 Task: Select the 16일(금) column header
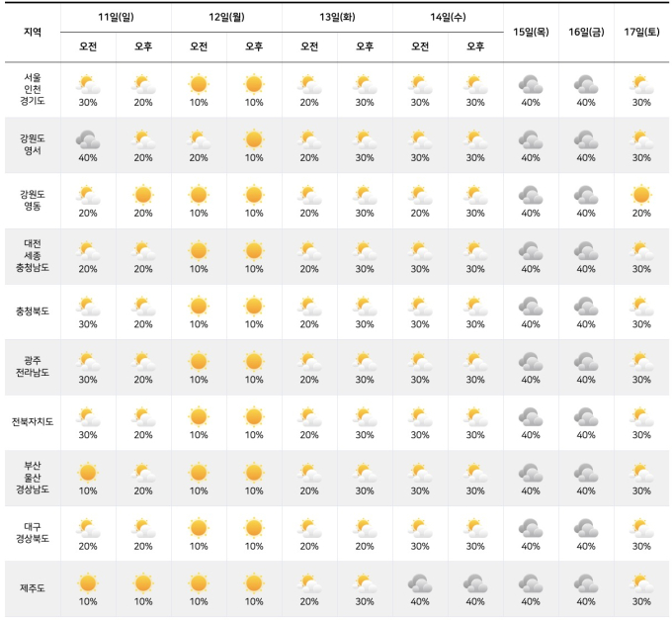(586, 33)
